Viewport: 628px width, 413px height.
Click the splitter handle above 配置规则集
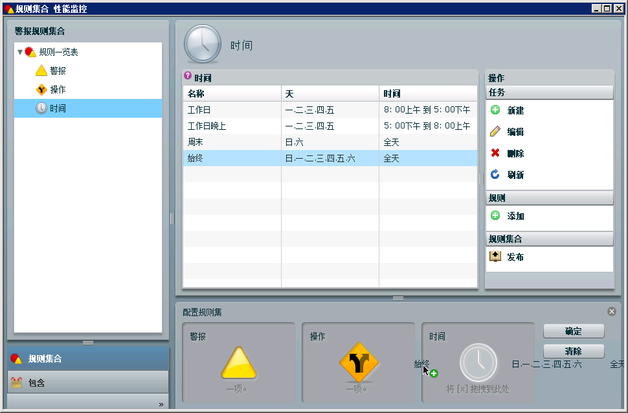pos(398,298)
